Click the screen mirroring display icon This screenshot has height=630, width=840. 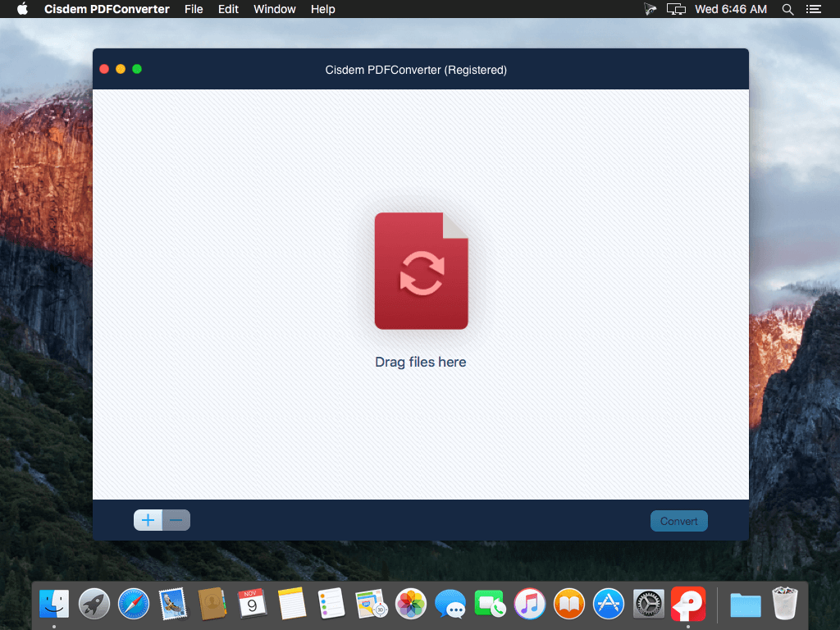pos(676,9)
